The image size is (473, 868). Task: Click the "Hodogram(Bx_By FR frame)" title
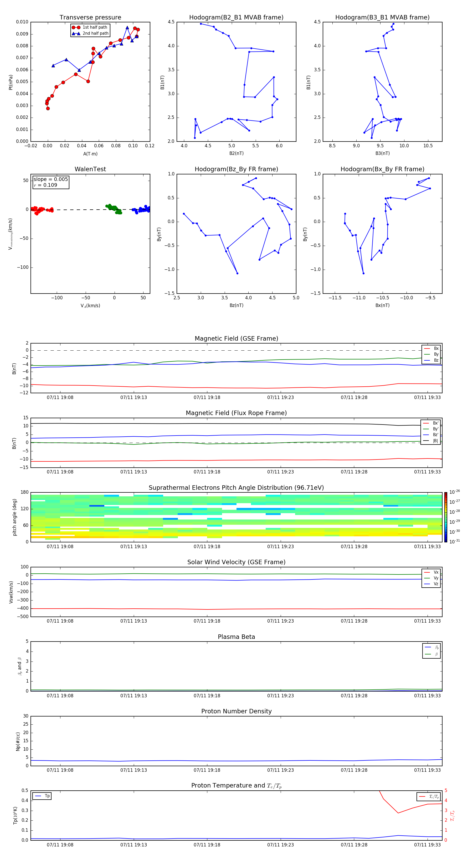382,169
